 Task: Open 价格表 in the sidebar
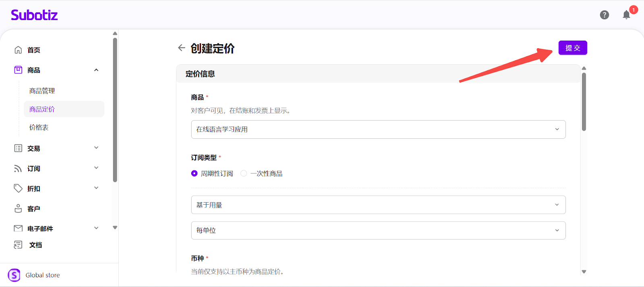[x=39, y=127]
